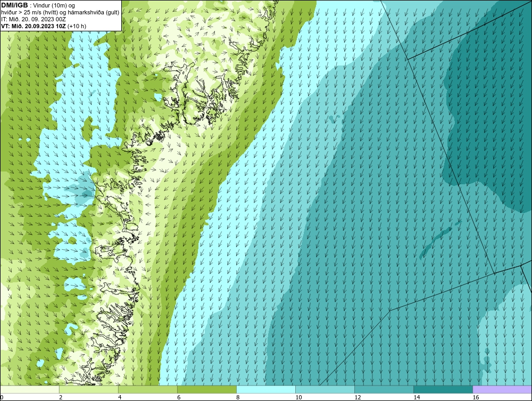
Task: Click the 'IT: Mið. 20. 09. 2023 00Z' line
Action: pyautogui.click(x=33, y=19)
